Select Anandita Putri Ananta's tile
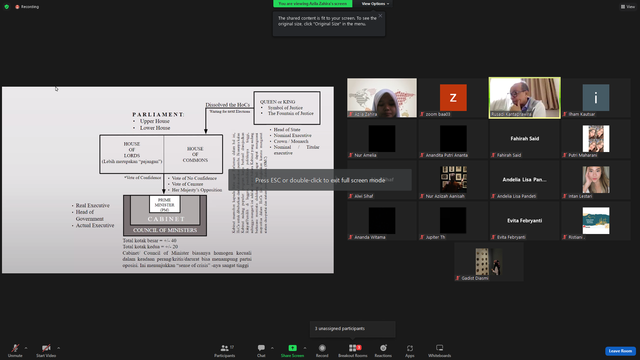 (453, 139)
